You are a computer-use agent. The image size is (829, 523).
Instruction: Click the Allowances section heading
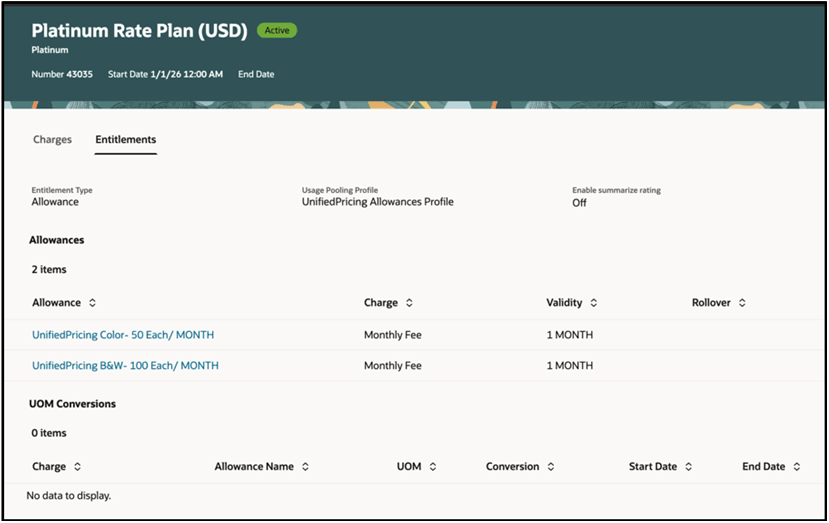57,240
